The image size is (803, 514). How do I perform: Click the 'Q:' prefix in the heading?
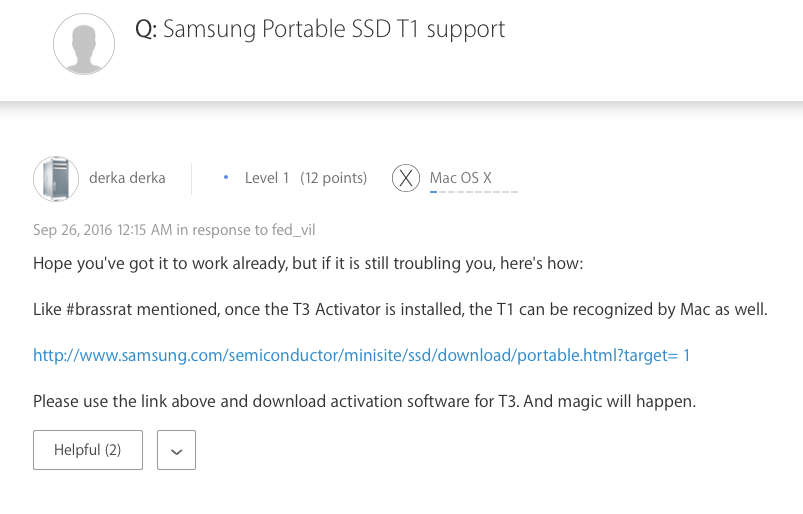pos(146,29)
